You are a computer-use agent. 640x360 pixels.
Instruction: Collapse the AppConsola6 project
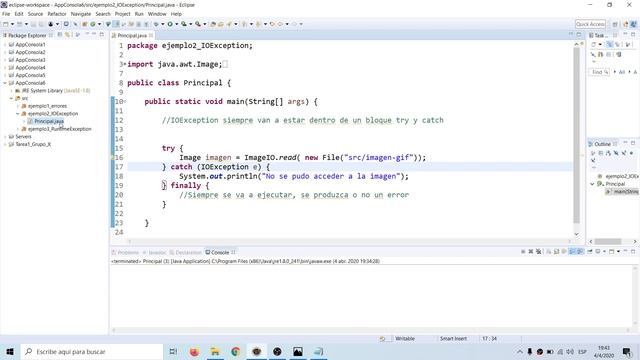coord(5,83)
